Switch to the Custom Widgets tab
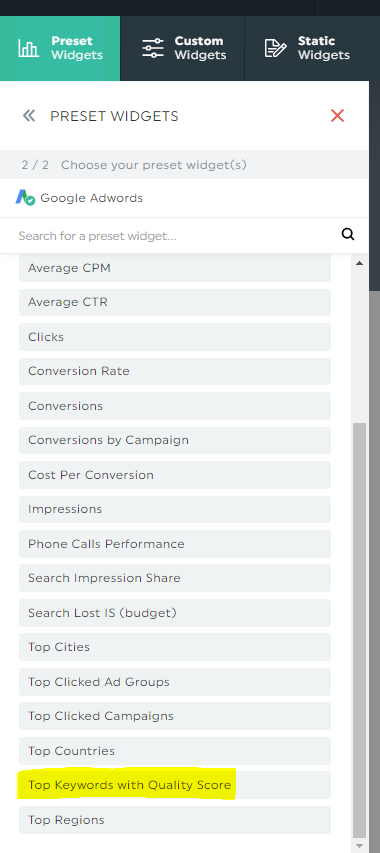 pos(183,48)
